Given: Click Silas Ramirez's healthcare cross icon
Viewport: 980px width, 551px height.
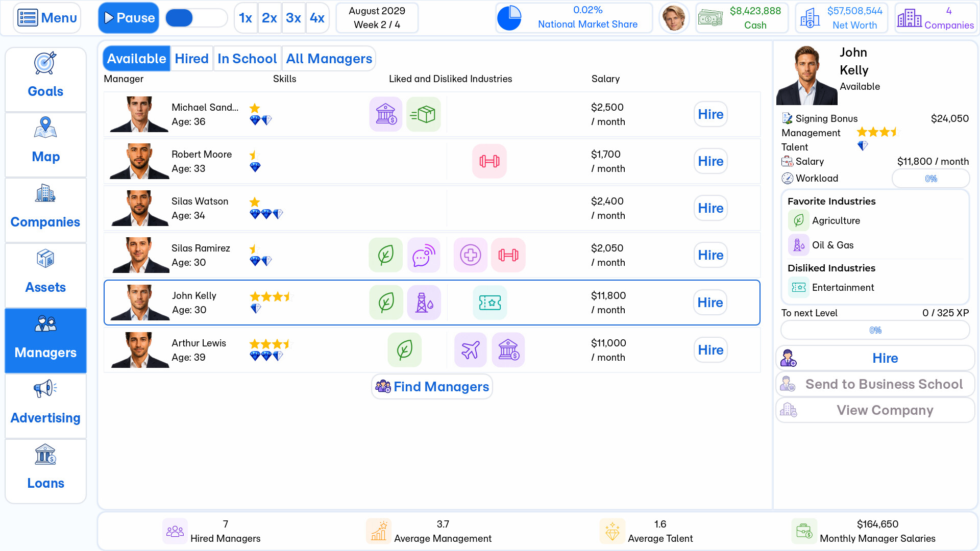Looking at the screenshot, I should click(471, 255).
